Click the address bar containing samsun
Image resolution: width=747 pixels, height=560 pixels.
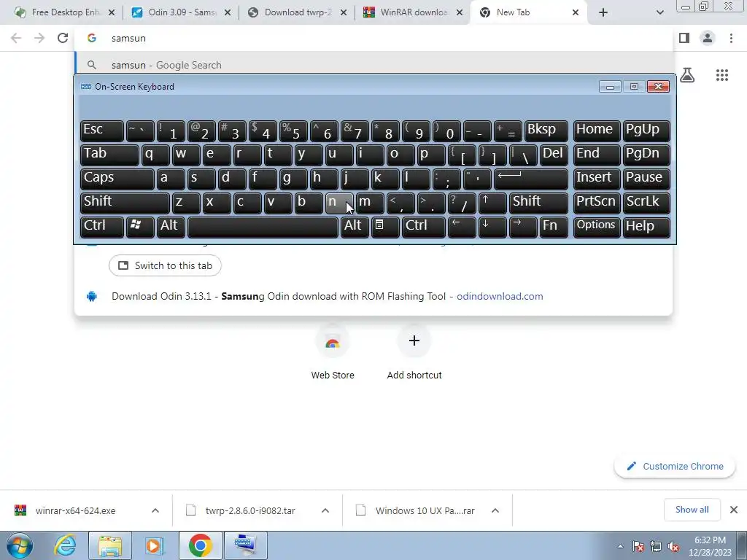coord(374,38)
